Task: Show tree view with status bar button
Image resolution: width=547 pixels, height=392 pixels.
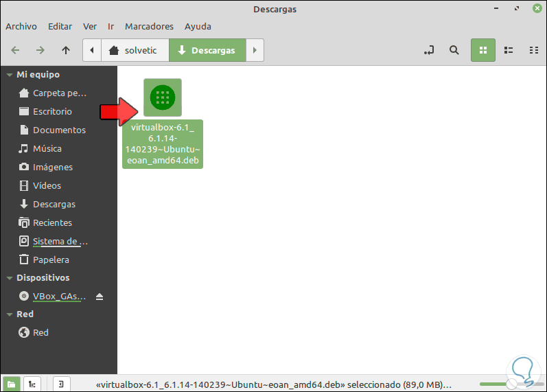Action: pos(32,384)
